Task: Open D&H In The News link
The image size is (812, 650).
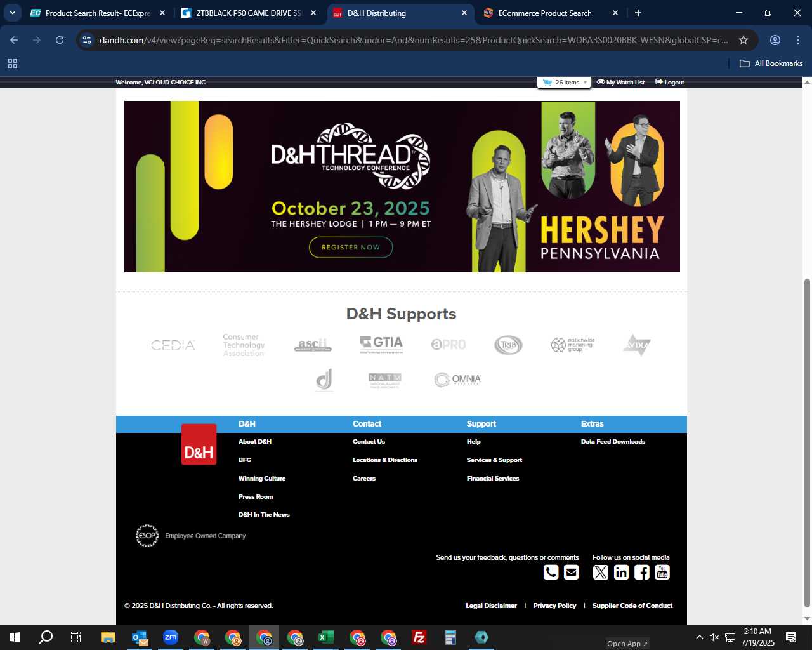Action: coord(264,515)
